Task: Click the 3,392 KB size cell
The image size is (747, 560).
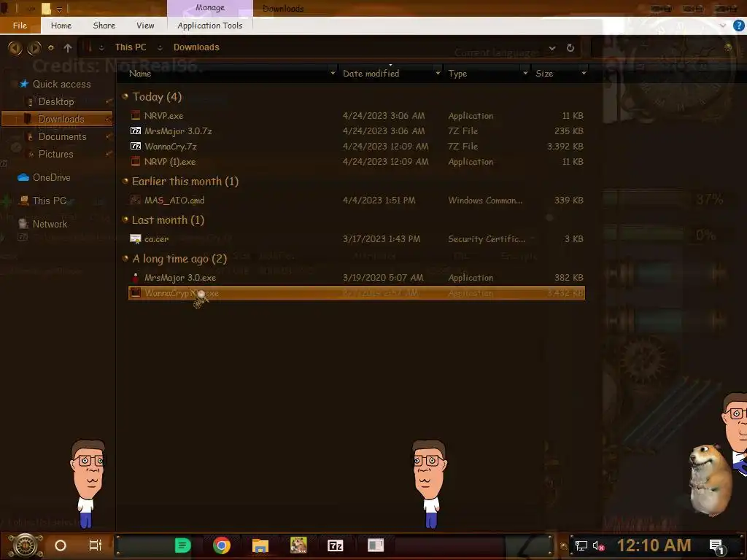Action: point(565,146)
